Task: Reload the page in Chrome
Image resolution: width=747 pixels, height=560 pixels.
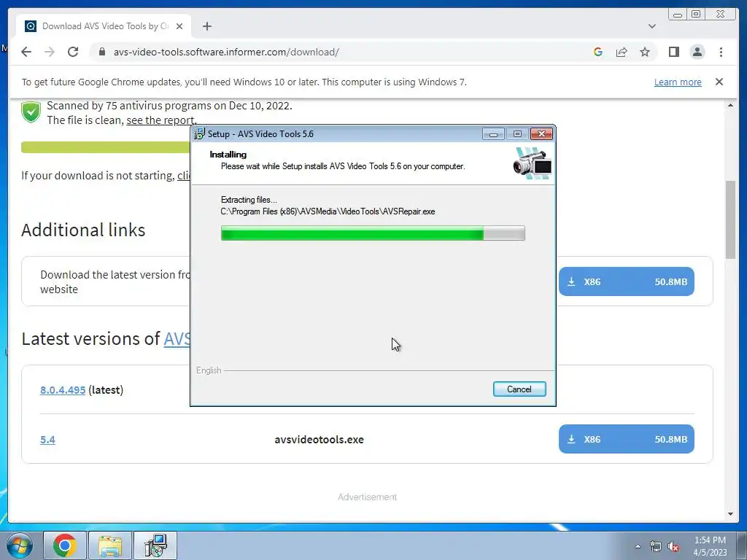Action: [x=73, y=52]
